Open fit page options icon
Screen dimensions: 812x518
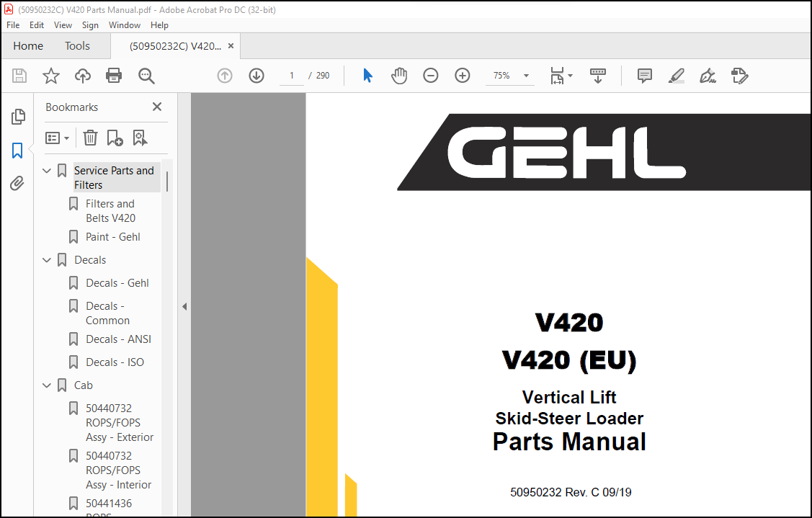(561, 76)
